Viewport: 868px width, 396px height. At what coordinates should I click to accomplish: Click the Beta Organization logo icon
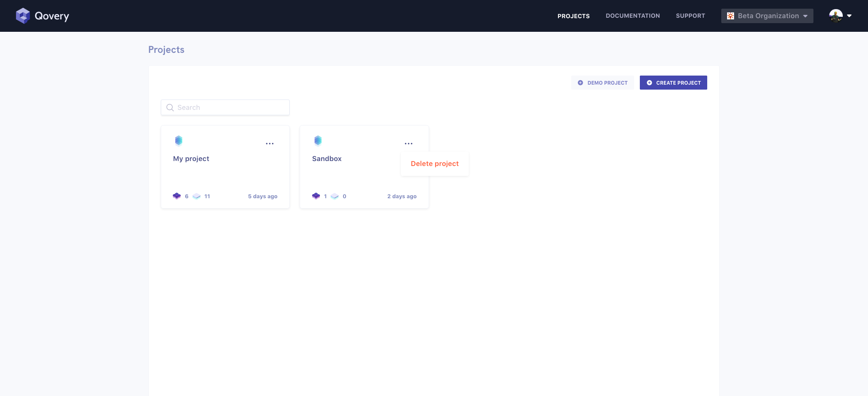[x=730, y=16]
